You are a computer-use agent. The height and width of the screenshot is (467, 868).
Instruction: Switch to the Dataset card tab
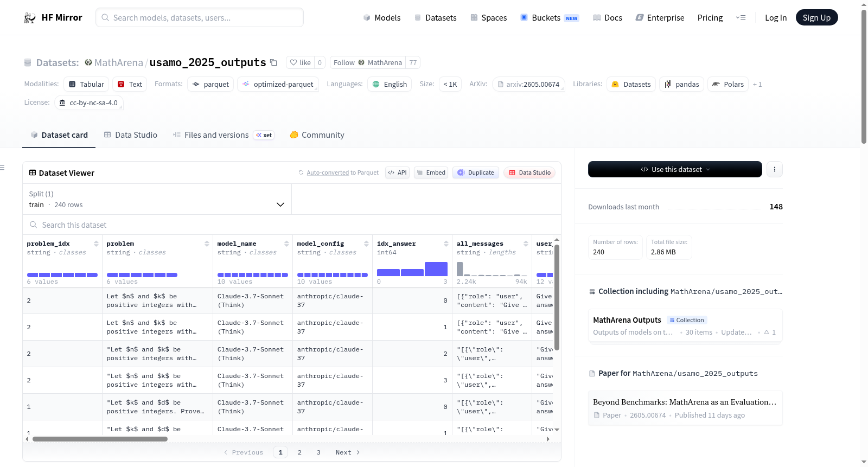tap(59, 135)
